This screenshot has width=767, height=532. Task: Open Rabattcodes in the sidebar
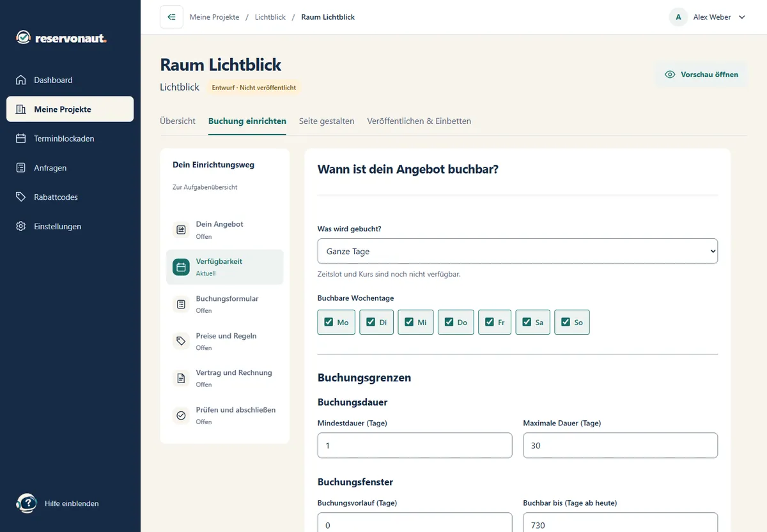[70, 197]
